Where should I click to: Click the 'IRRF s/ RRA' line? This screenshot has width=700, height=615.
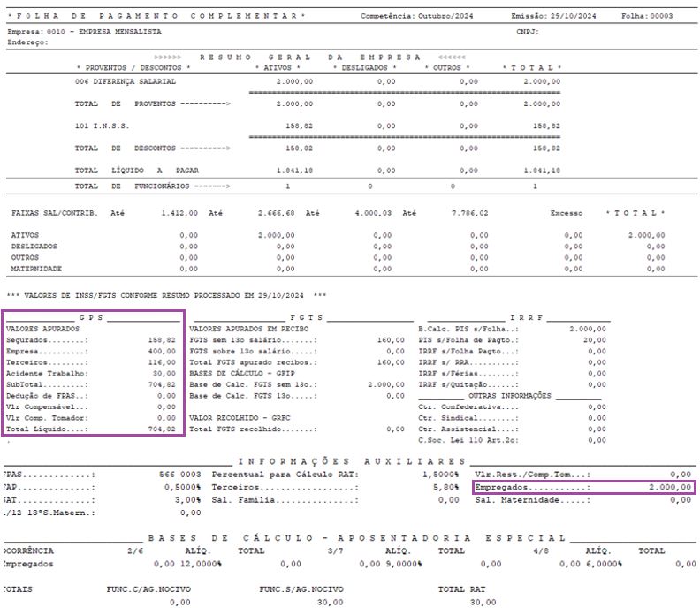512,362
